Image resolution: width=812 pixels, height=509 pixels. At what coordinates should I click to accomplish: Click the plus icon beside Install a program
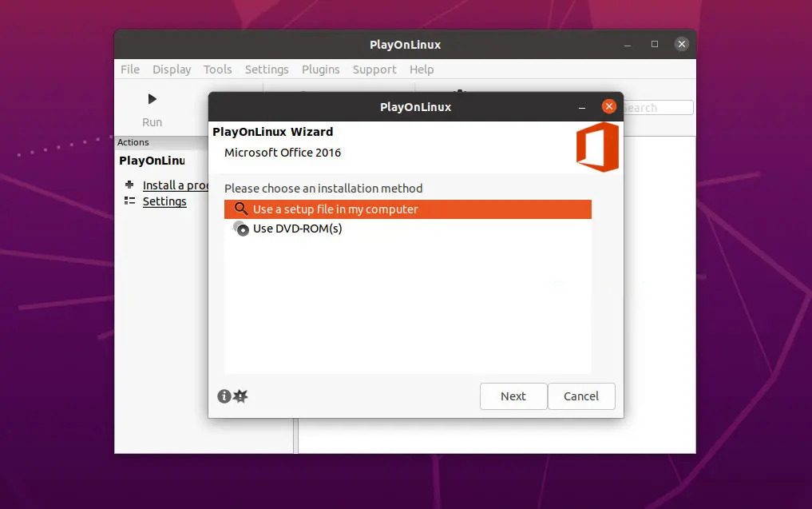click(x=129, y=185)
